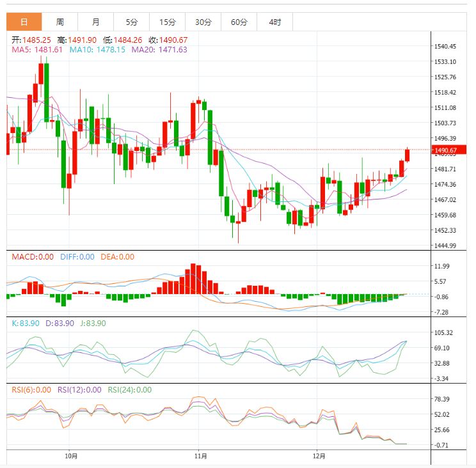
Task: Click the red 1490.67 current price tag
Action: tap(445, 151)
